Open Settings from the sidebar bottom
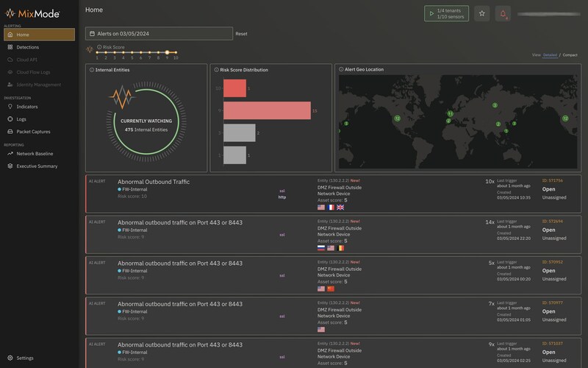The width and height of the screenshot is (588, 368). (x=25, y=358)
